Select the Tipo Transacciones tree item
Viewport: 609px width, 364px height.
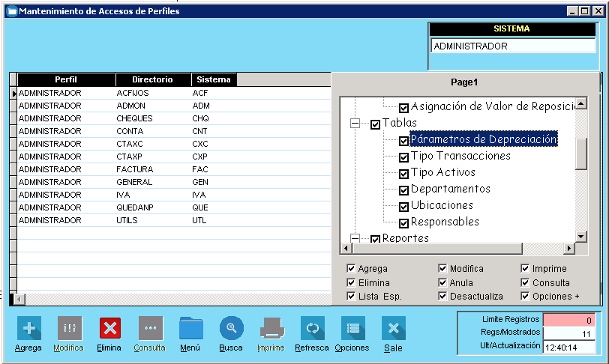(x=460, y=157)
